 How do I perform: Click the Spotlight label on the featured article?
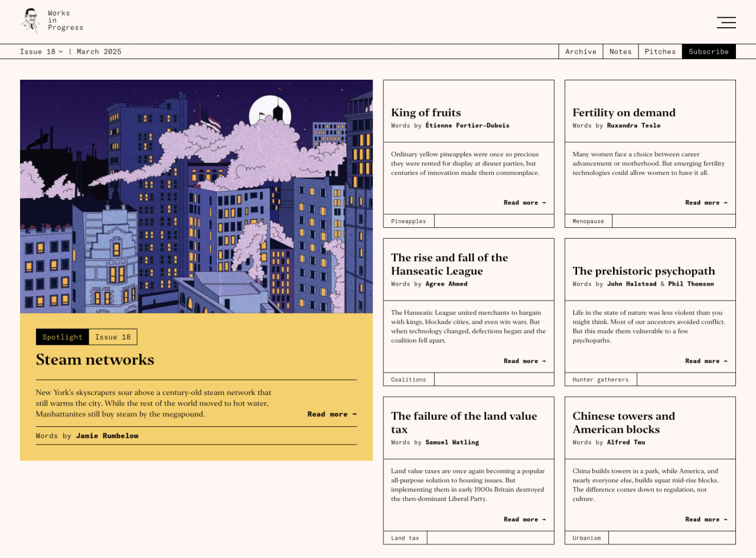(62, 337)
